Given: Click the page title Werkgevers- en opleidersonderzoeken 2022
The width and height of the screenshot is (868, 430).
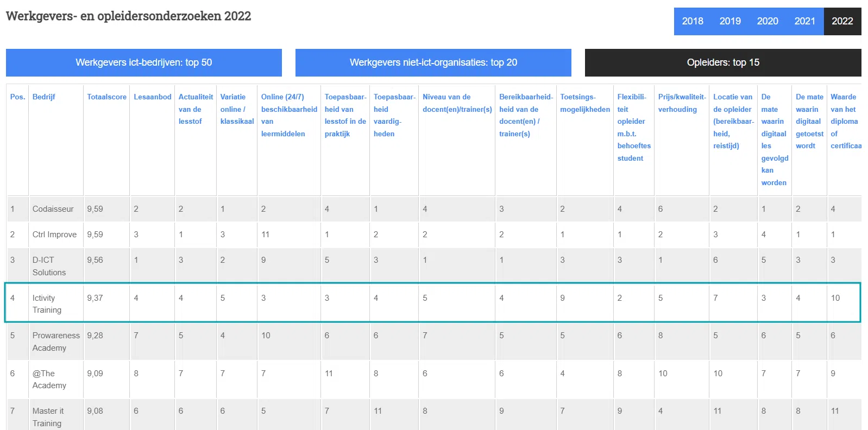Looking at the screenshot, I should (x=129, y=16).
